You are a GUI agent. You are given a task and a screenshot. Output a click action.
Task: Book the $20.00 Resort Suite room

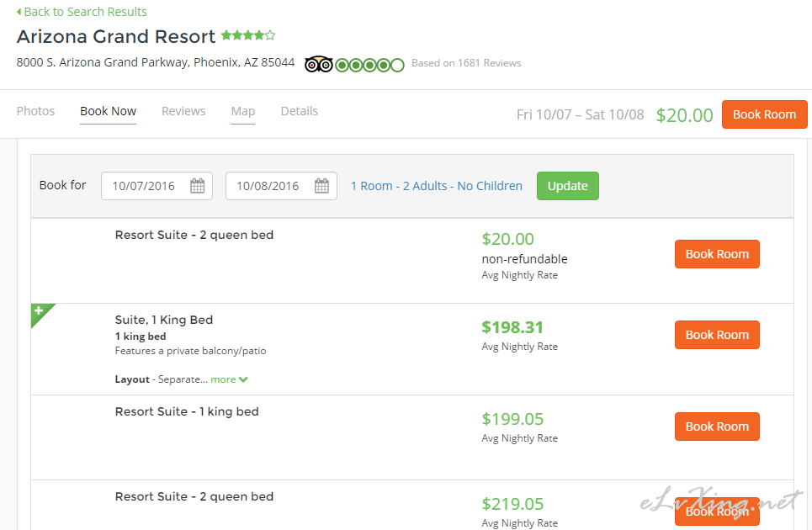(717, 254)
